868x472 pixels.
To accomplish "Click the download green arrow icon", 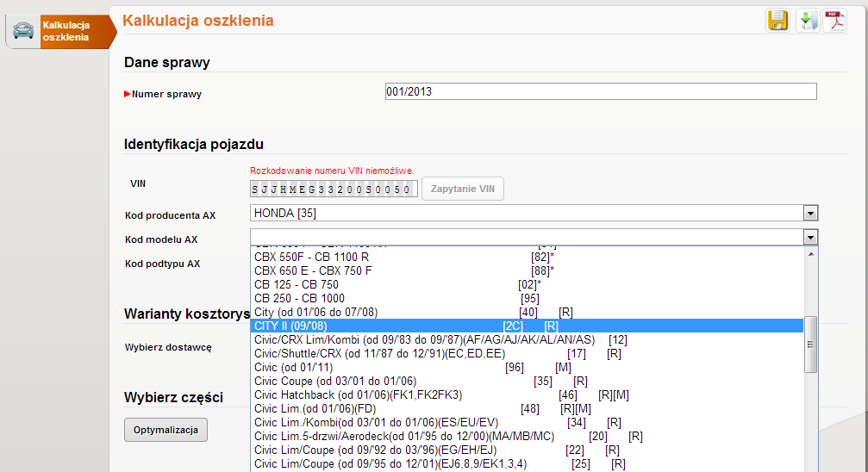I will point(808,21).
